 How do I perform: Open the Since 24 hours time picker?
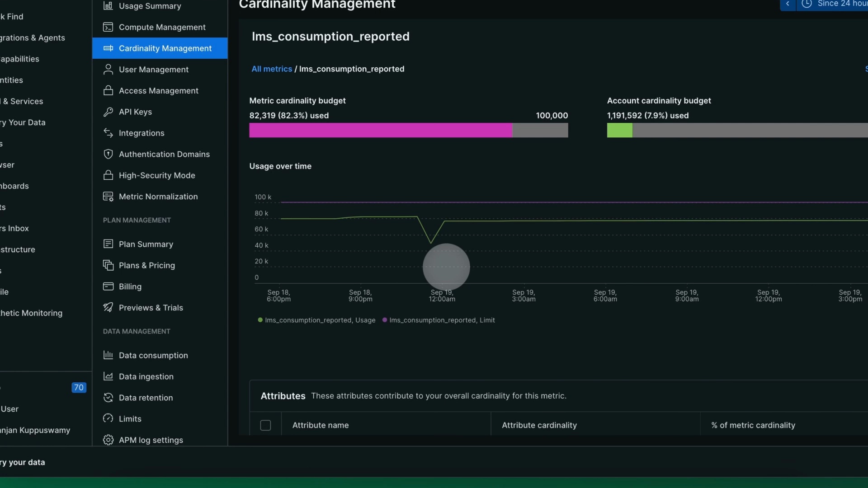(x=832, y=4)
